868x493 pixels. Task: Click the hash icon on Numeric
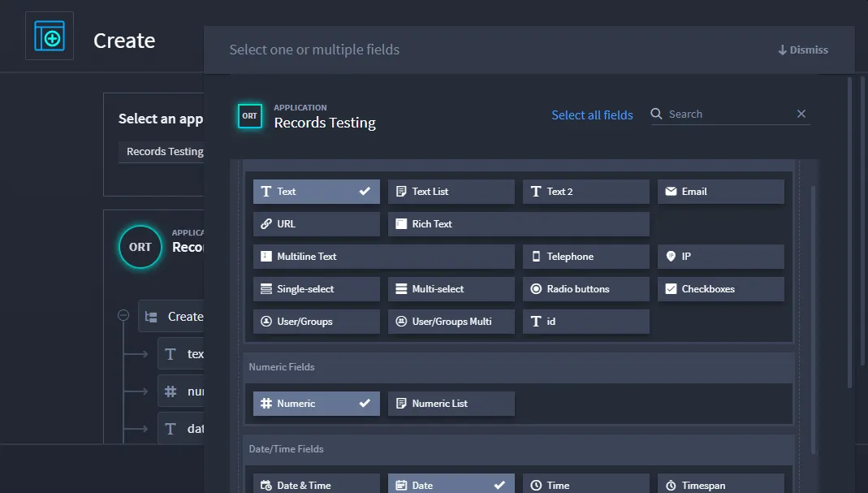[x=266, y=404]
